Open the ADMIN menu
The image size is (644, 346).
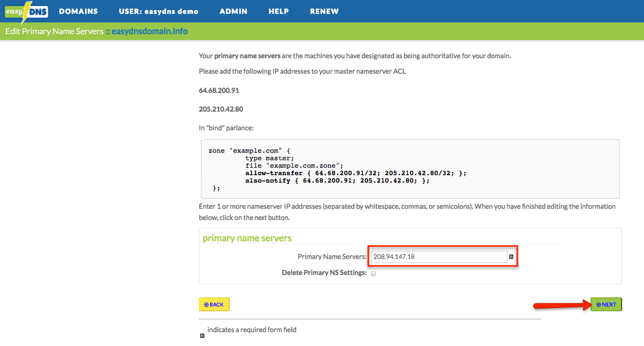click(234, 11)
